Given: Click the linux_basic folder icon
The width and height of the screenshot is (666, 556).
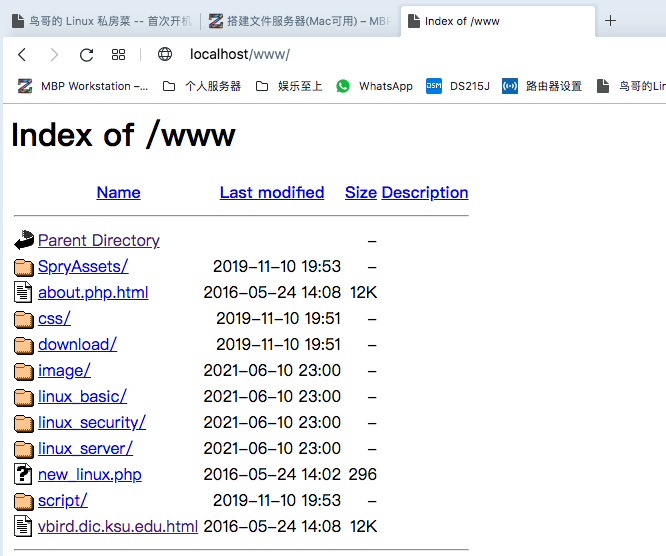Looking at the screenshot, I should [24, 398].
